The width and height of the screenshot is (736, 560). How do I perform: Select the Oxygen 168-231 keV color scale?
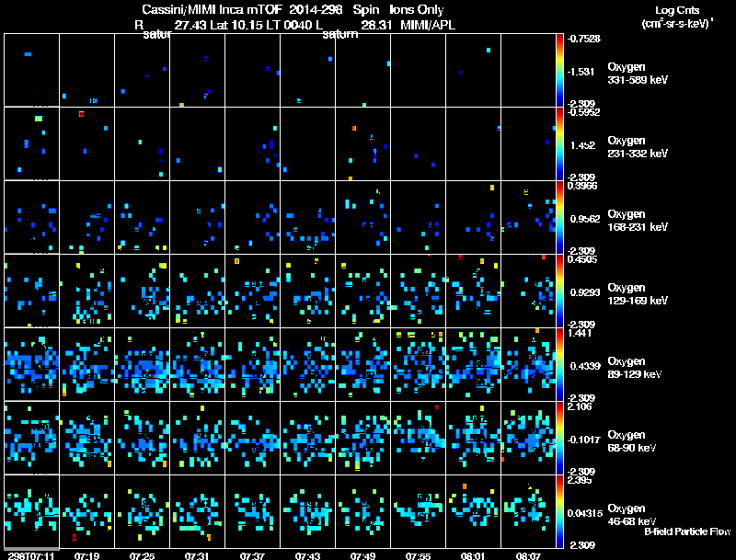(560, 217)
